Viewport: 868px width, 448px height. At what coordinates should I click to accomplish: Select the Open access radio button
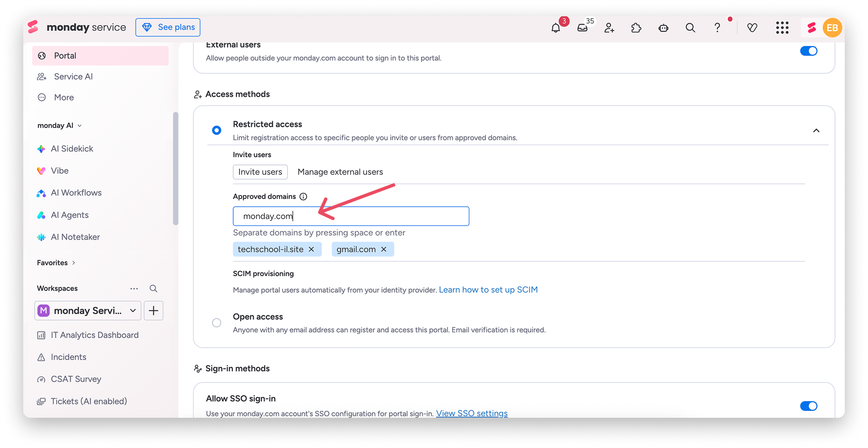217,323
